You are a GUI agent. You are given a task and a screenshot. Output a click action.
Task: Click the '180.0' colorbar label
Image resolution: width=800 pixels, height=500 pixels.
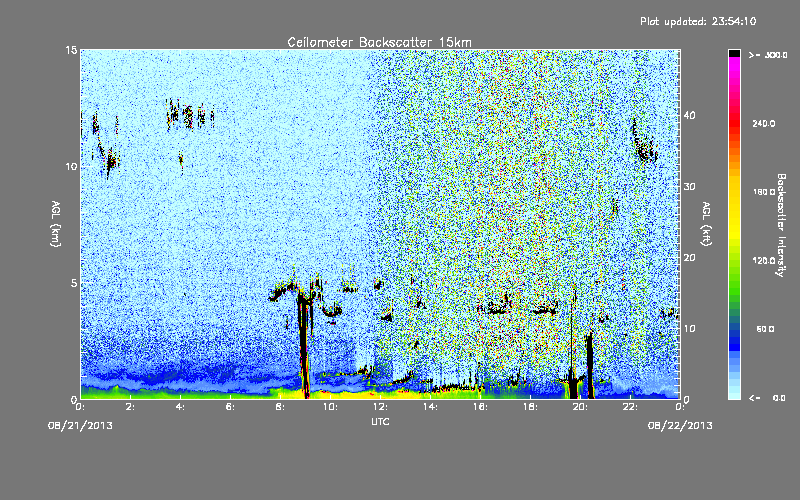(764, 192)
